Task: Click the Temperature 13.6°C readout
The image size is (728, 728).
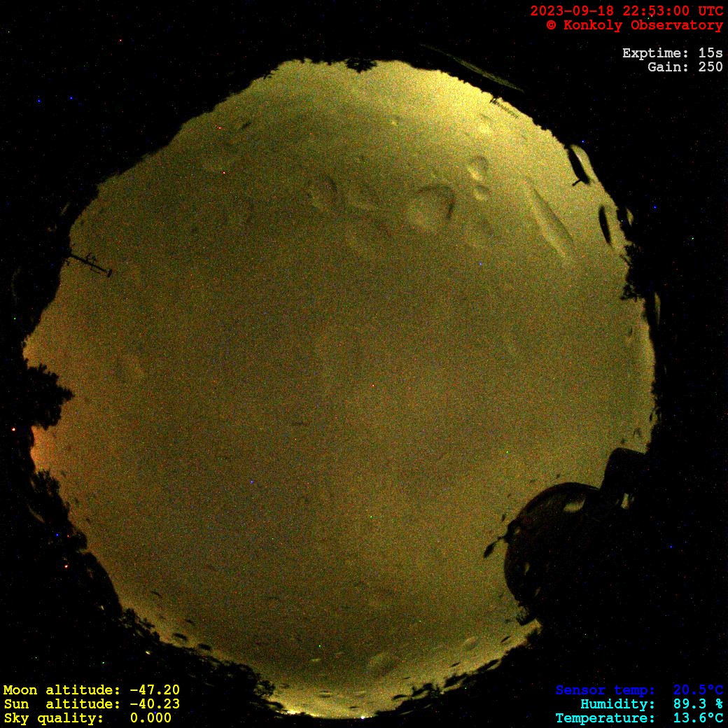Action: [x=639, y=718]
